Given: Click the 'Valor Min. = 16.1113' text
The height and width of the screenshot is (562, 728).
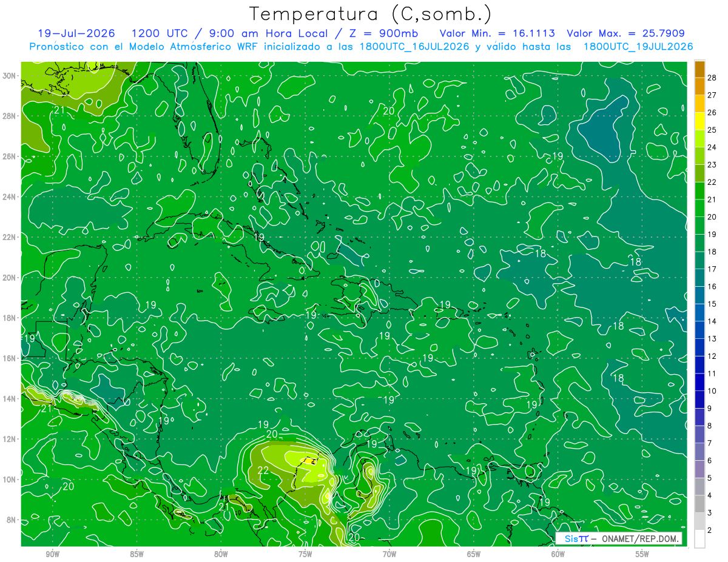Looking at the screenshot, I should pos(497,33).
